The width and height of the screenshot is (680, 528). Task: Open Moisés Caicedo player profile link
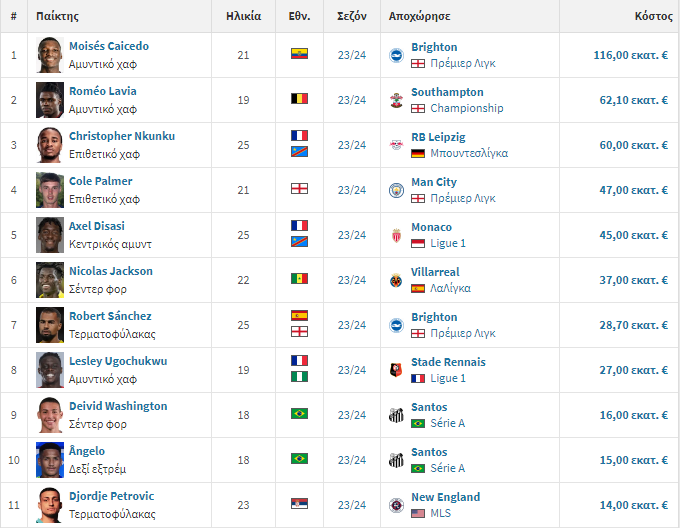pyautogui.click(x=109, y=46)
